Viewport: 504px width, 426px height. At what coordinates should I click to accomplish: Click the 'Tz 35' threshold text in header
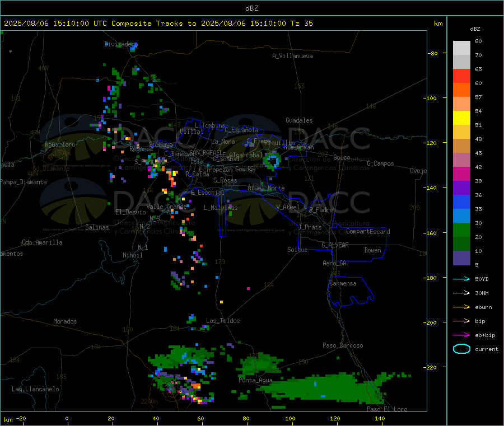tap(301, 24)
